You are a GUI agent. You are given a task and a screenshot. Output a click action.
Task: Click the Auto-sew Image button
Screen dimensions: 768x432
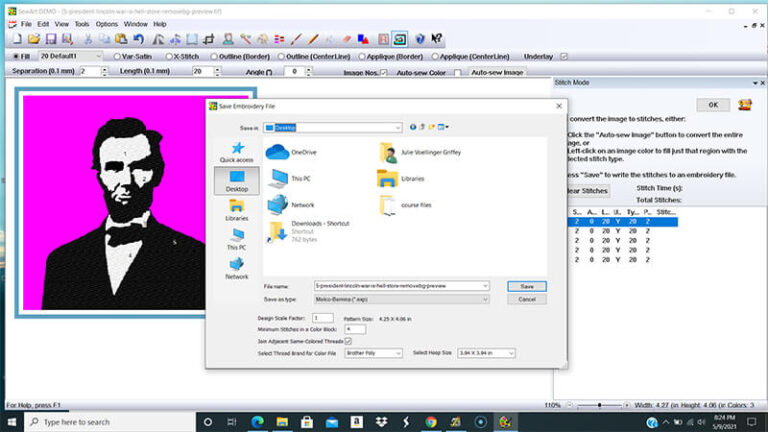[x=497, y=72]
